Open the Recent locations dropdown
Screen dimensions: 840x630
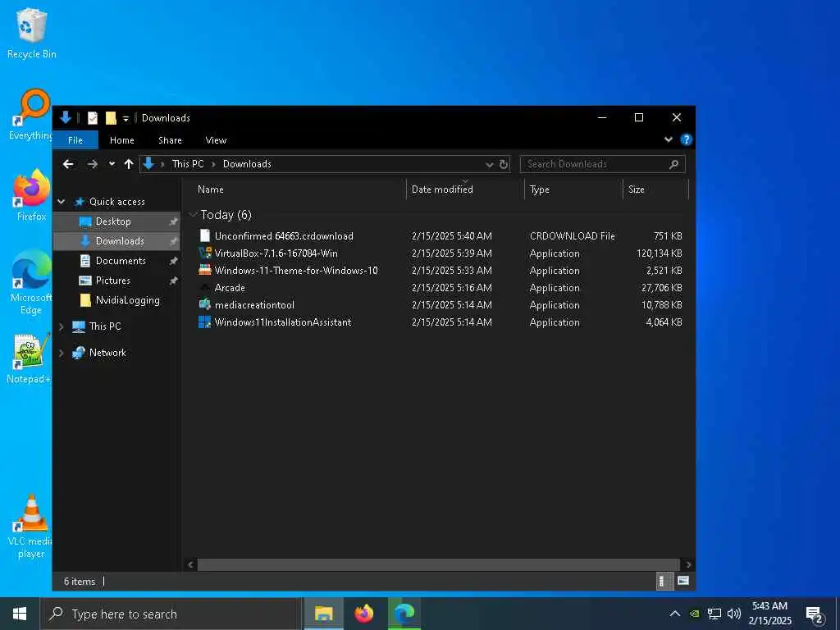pos(112,164)
